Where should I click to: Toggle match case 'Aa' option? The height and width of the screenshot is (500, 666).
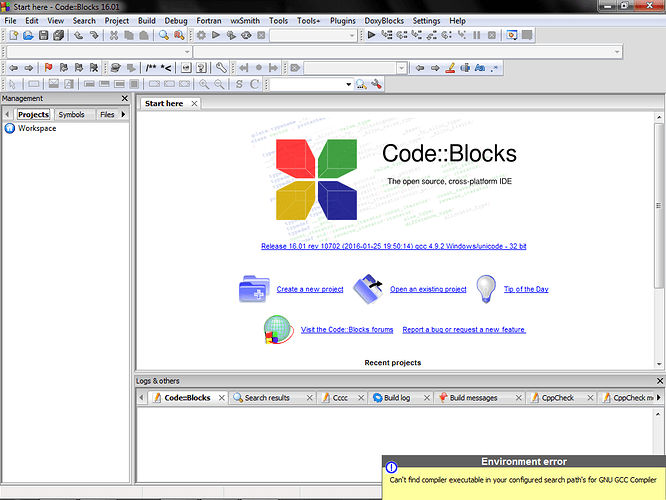(480, 68)
